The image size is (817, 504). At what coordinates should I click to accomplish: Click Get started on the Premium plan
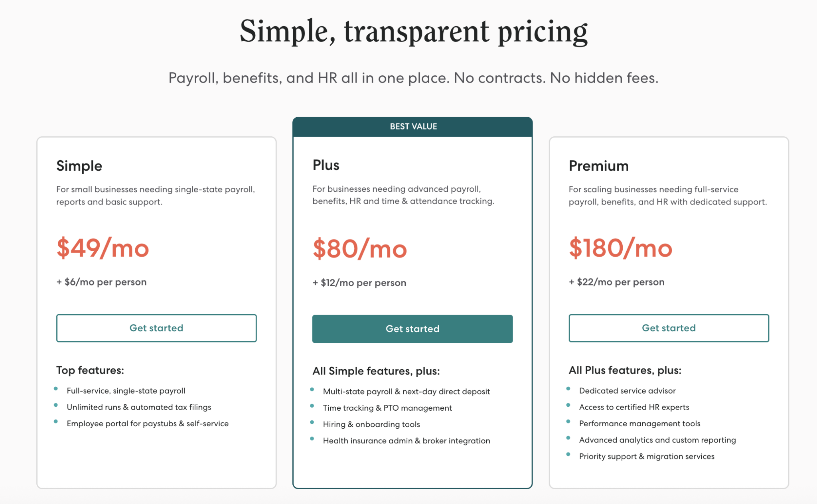[669, 328]
